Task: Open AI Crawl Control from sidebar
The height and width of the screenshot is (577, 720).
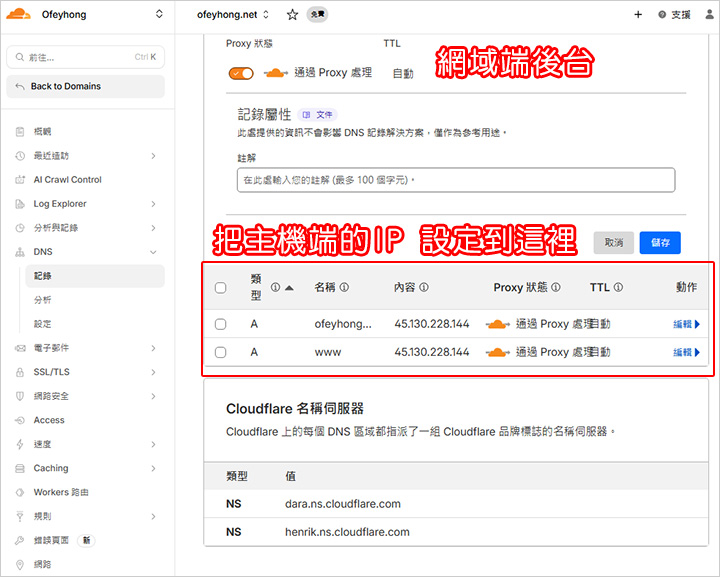Action: coord(67,180)
